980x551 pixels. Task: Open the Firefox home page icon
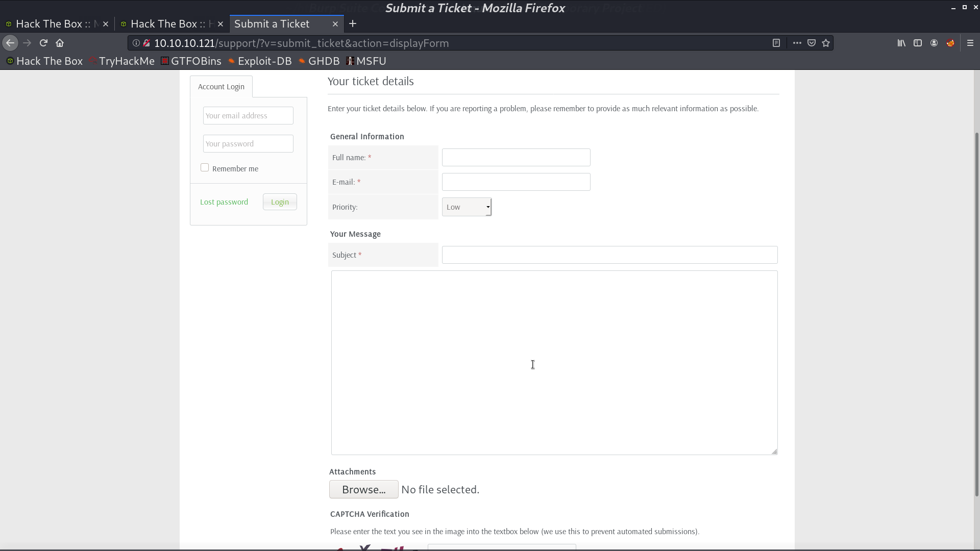pyautogui.click(x=60, y=43)
